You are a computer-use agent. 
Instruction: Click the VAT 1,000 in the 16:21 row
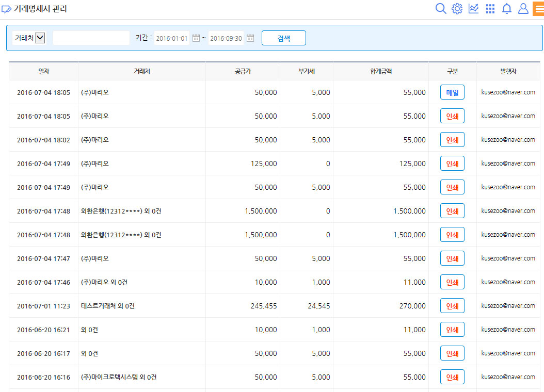(321, 330)
